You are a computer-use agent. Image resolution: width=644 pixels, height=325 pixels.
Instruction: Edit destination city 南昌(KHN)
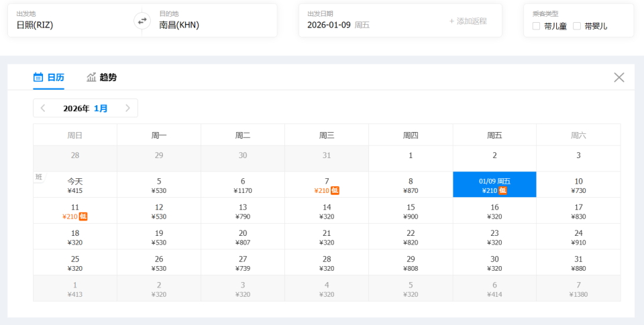(179, 25)
